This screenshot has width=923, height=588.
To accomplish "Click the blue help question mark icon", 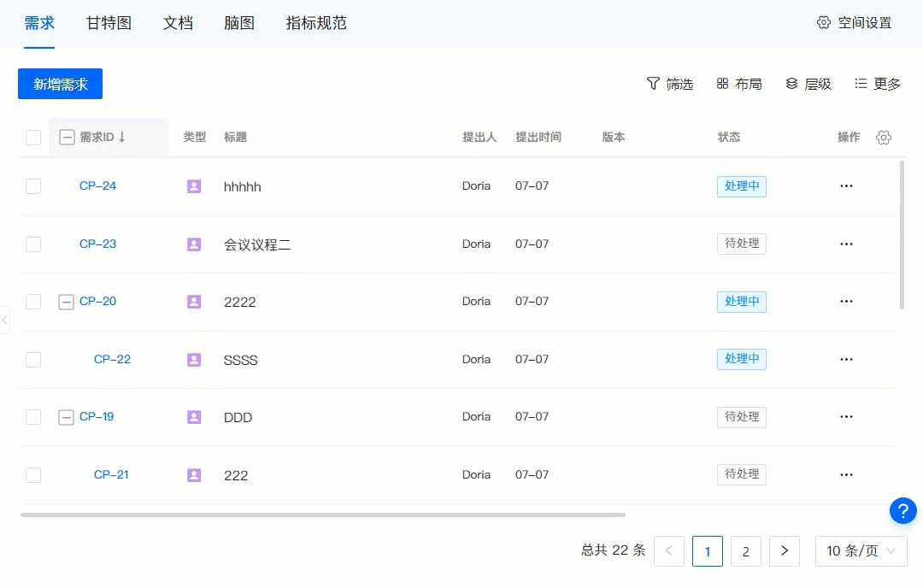I will coord(902,511).
